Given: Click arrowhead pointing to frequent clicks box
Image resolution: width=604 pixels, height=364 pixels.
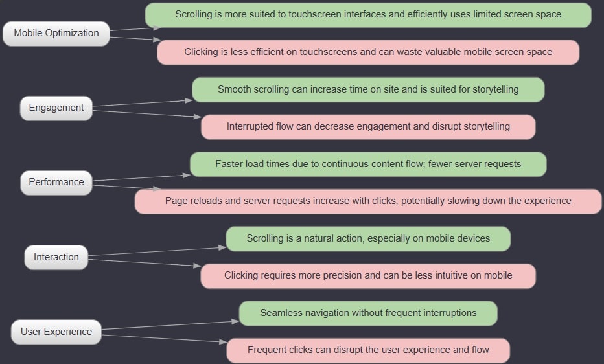Looking at the screenshot, I should tap(223, 342).
